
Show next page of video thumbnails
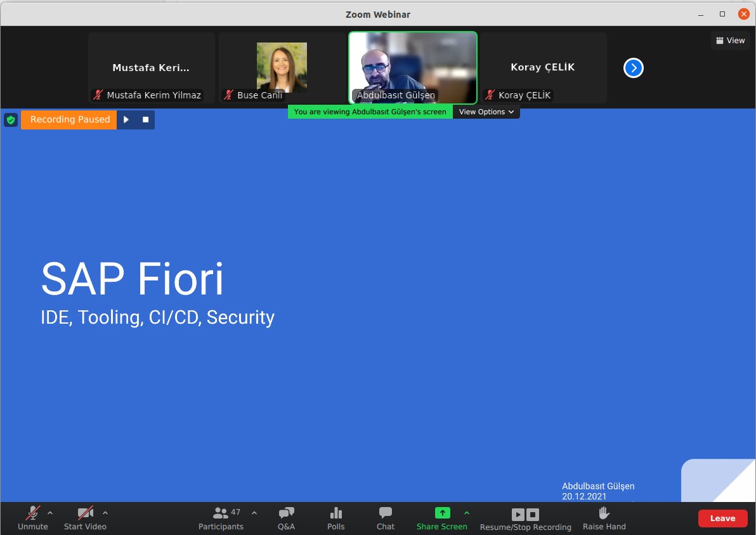pyautogui.click(x=634, y=68)
